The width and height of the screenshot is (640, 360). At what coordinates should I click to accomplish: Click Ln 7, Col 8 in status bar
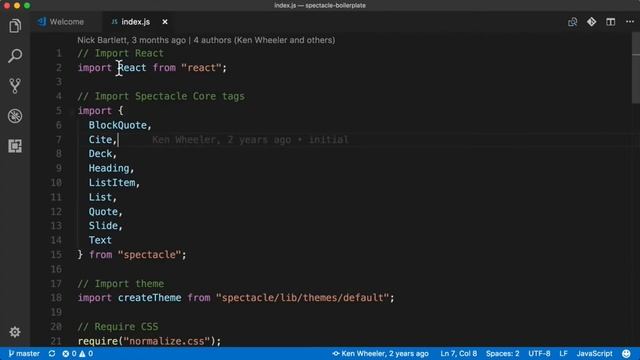458,353
